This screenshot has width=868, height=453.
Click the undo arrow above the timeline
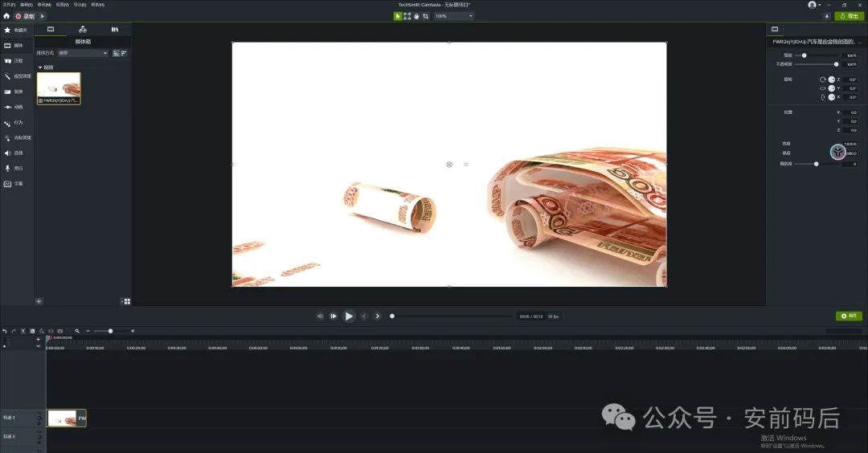click(4, 331)
